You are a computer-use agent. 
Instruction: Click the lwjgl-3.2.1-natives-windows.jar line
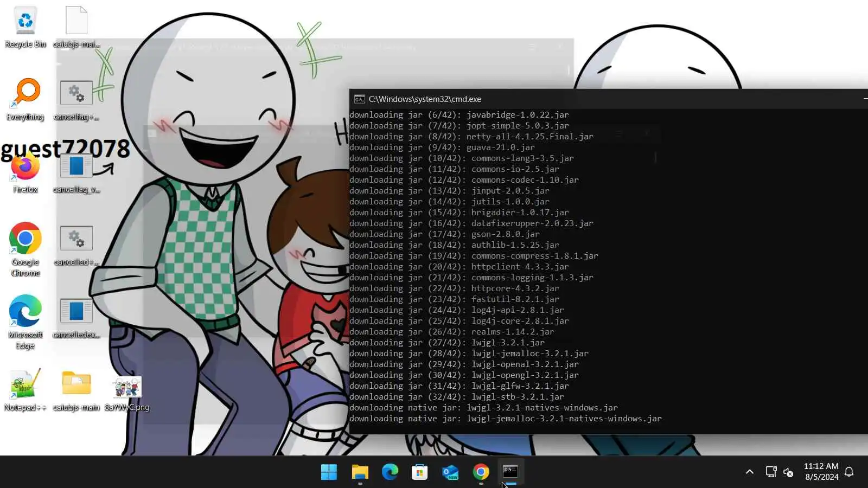pos(483,408)
